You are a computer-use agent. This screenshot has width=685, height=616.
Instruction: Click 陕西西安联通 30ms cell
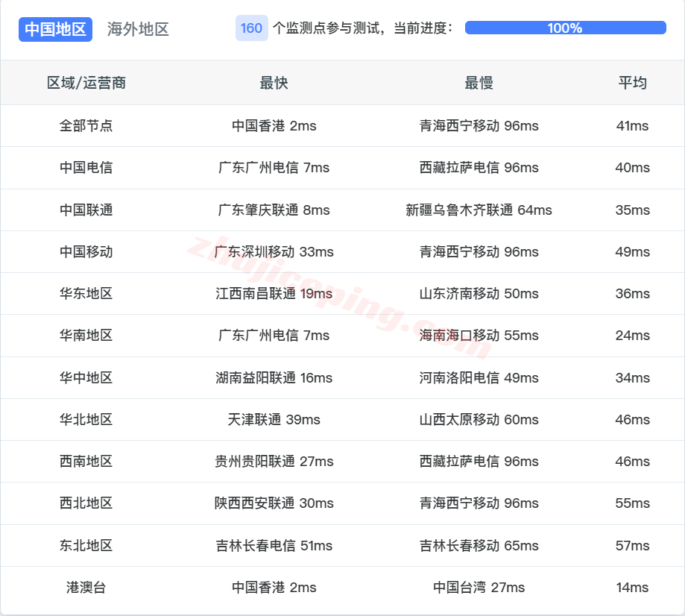tap(274, 503)
